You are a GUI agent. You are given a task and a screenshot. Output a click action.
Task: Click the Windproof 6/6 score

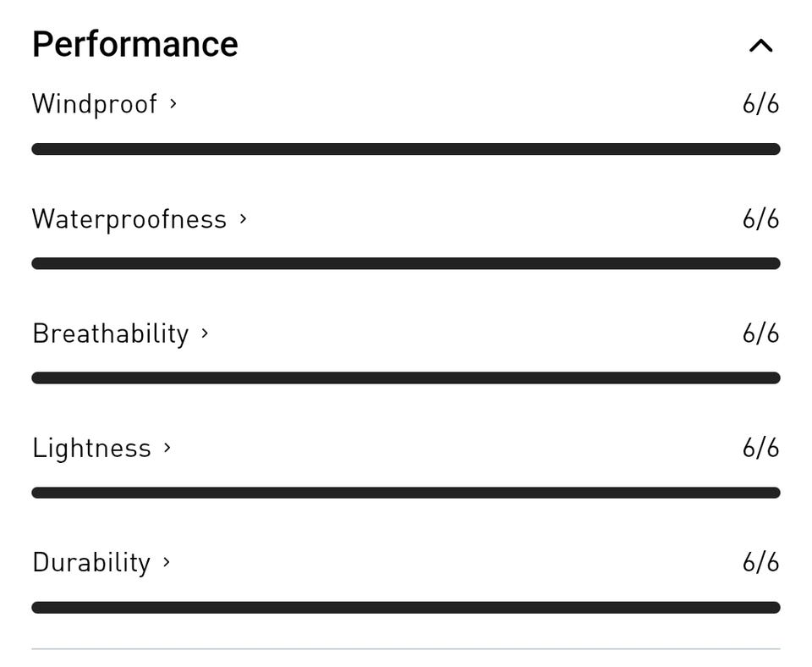point(760,104)
